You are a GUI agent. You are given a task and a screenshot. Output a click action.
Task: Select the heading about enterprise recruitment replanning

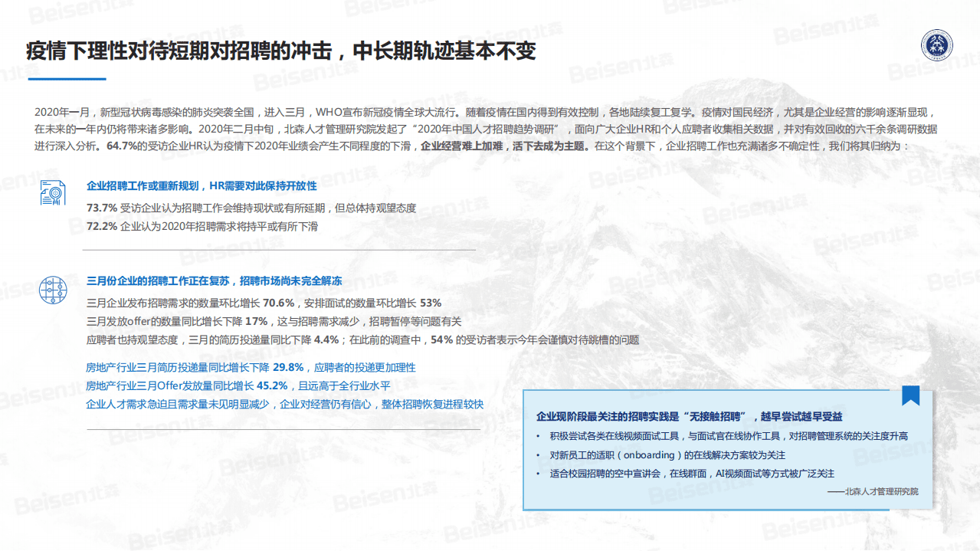pyautogui.click(x=202, y=185)
